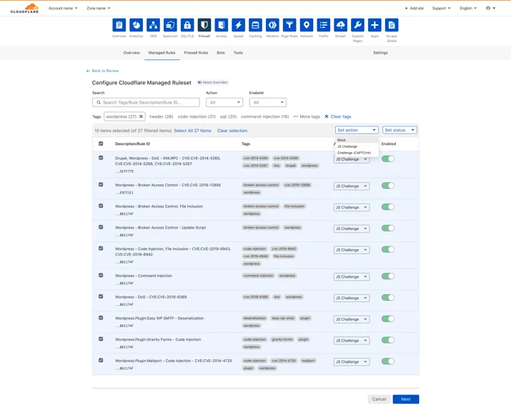This screenshot has height=420, width=511.
Task: Expand the Zone name menu
Action: [x=99, y=8]
